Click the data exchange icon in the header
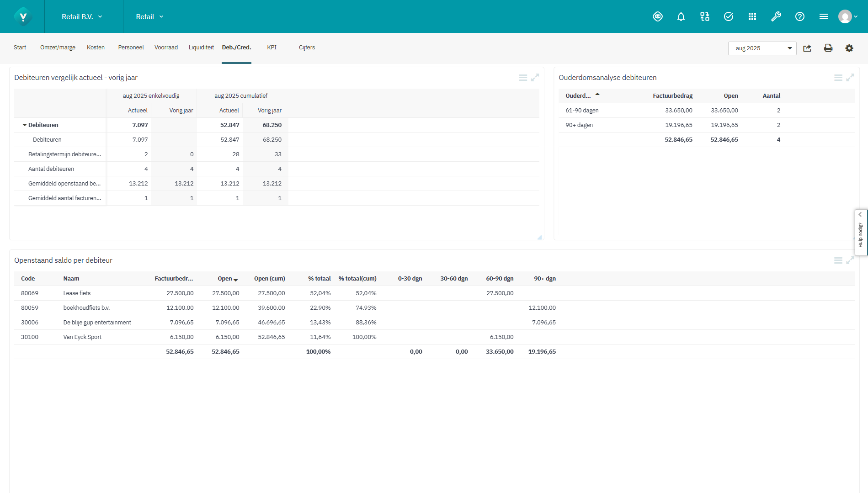 705,16
